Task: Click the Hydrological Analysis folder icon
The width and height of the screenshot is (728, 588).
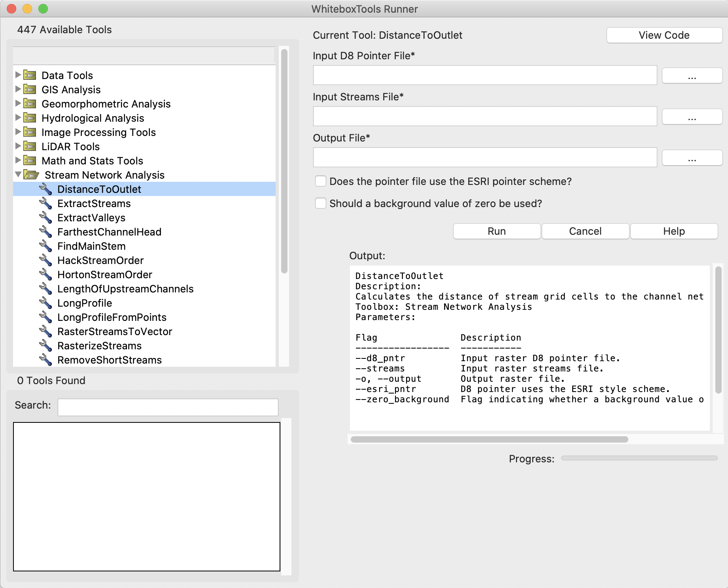Action: click(x=30, y=118)
